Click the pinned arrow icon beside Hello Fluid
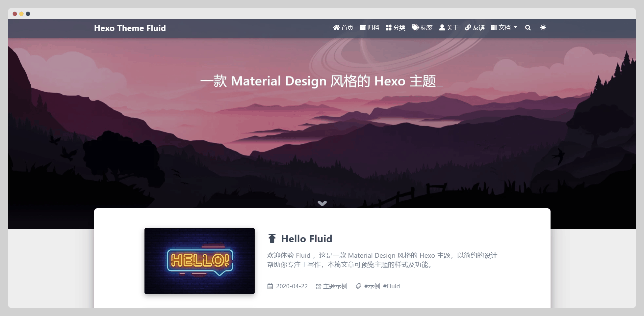The width and height of the screenshot is (644, 316). [x=272, y=238]
